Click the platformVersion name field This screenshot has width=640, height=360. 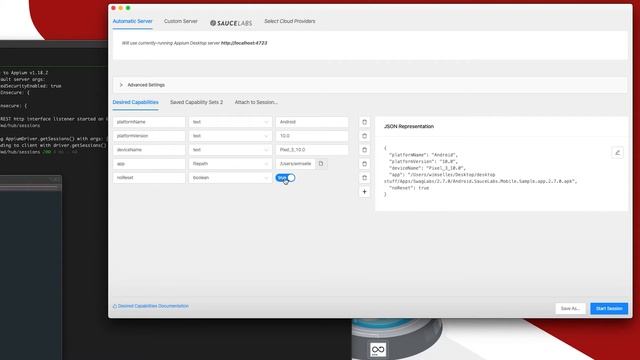coord(149,136)
